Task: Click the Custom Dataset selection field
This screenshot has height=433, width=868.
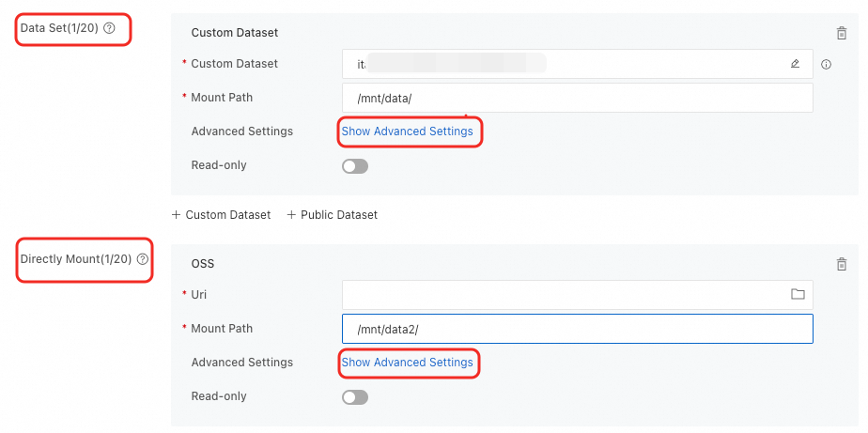Action: point(564,64)
